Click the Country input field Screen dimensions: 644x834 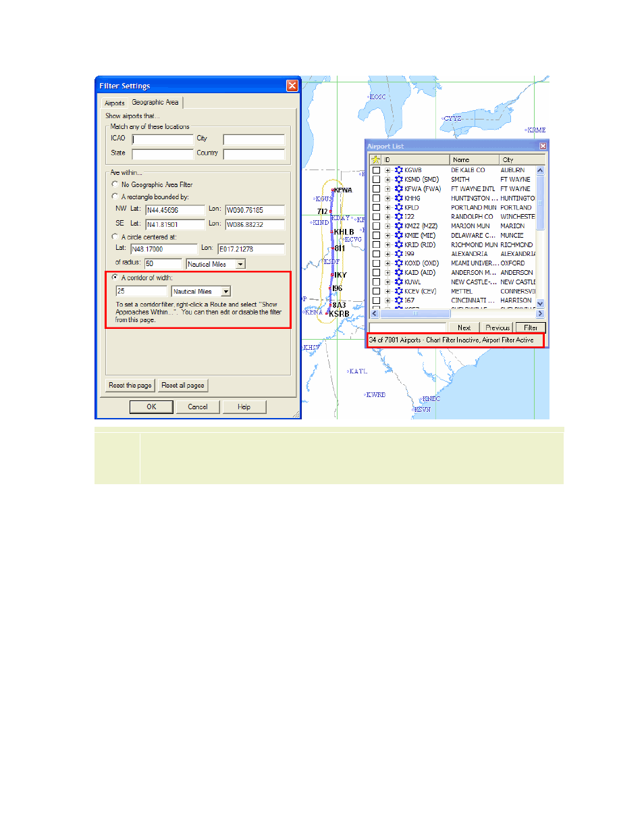254,154
